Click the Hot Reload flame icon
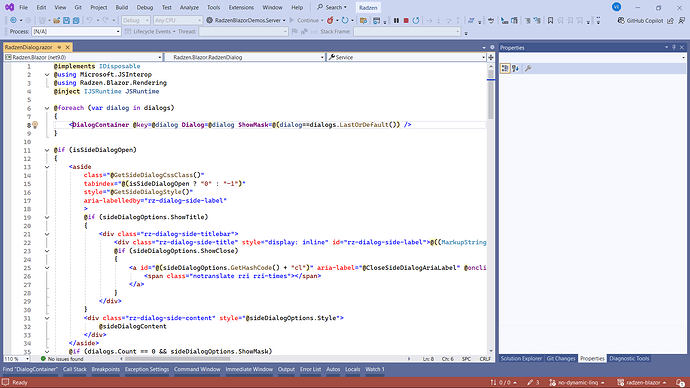 pos(330,20)
